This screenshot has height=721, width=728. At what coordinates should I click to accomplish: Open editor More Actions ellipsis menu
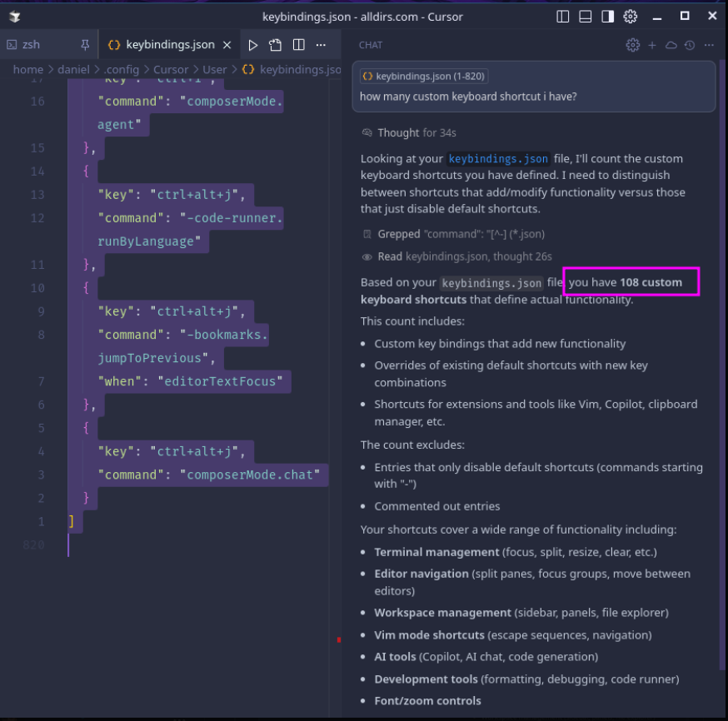tap(321, 45)
